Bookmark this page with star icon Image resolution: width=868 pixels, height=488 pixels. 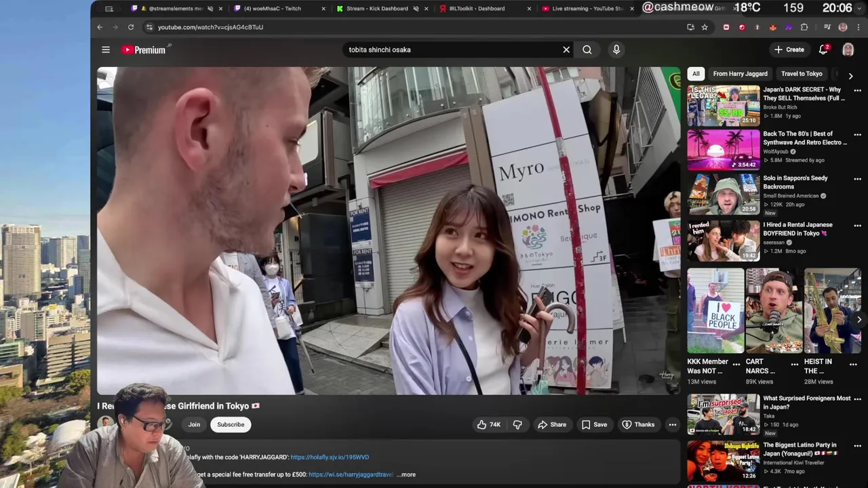[705, 27]
